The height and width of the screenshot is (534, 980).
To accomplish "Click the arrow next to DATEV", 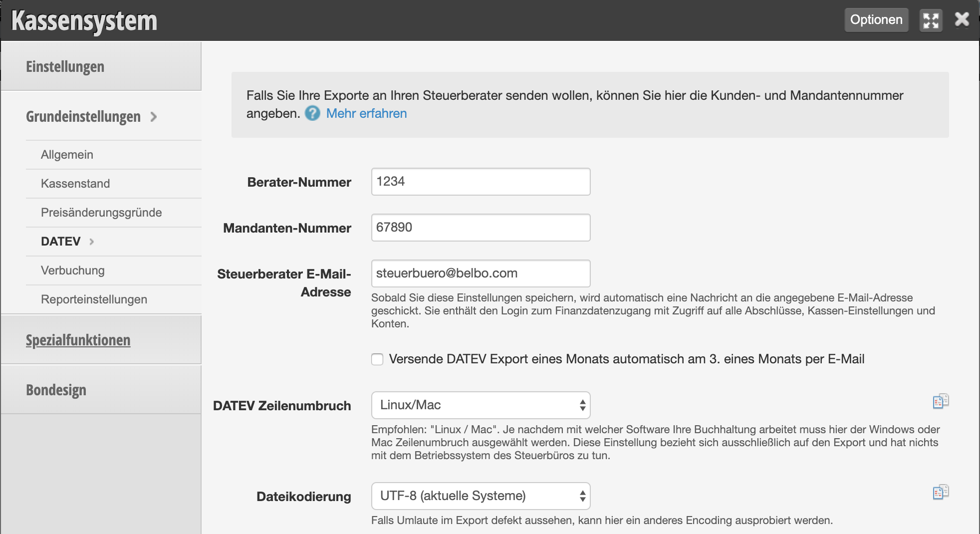I will coord(92,242).
